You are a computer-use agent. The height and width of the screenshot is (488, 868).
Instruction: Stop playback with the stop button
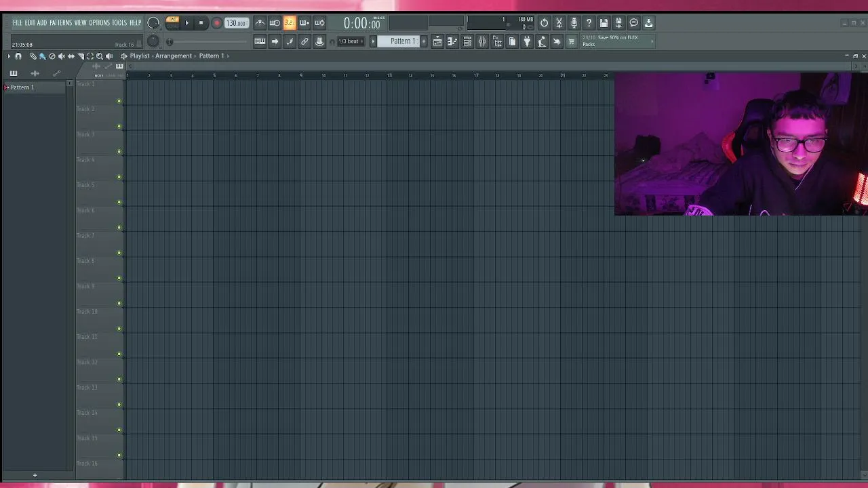[x=201, y=23]
